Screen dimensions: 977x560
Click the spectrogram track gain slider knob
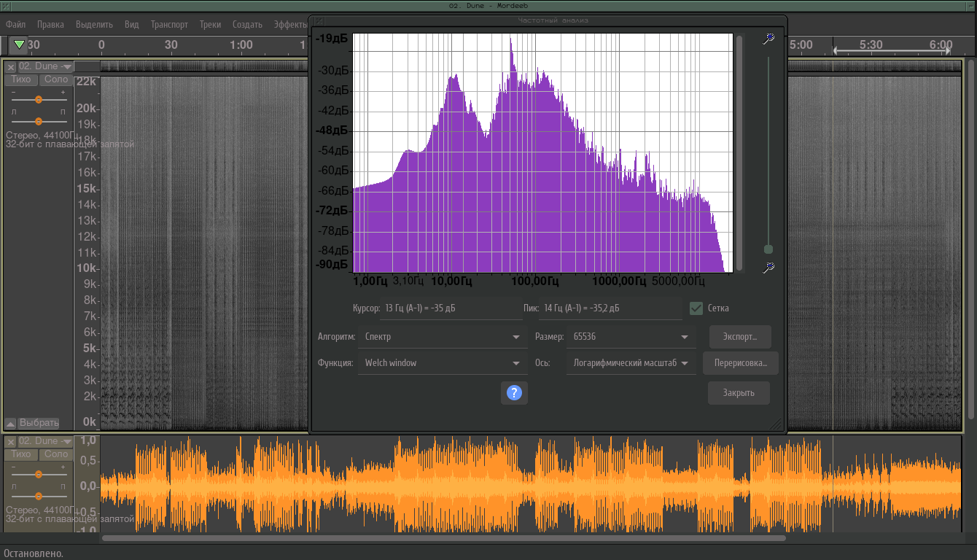tap(39, 99)
